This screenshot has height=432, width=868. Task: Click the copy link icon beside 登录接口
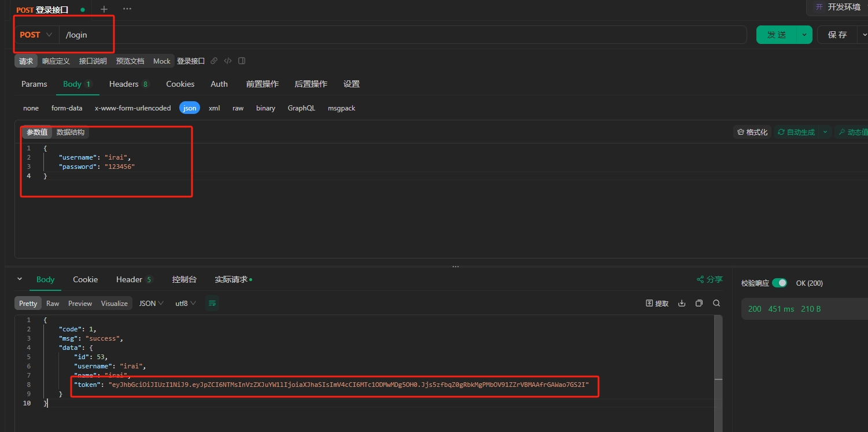coord(214,61)
